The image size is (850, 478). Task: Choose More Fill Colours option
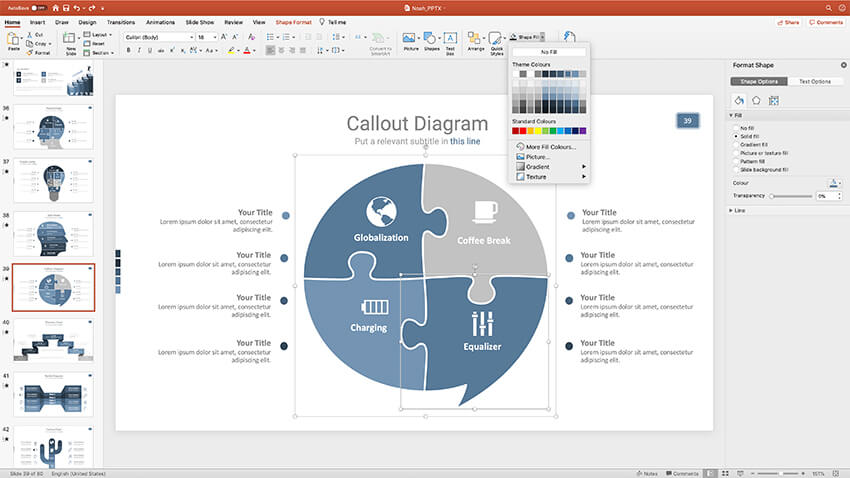click(549, 147)
